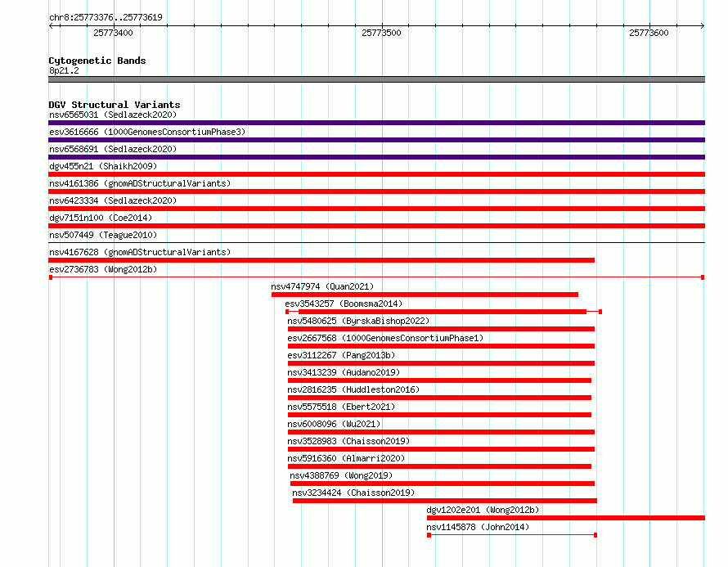Image resolution: width=728 pixels, height=567 pixels.
Task: Open the esv2736783 (Wong2012b) label
Action: click(x=103, y=269)
